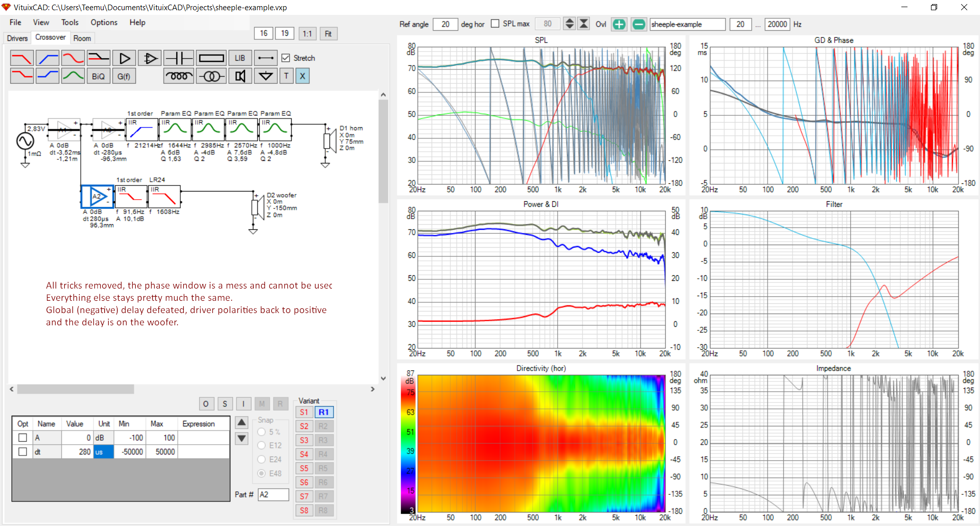
Task: Insert a resistor component
Action: coord(211,58)
